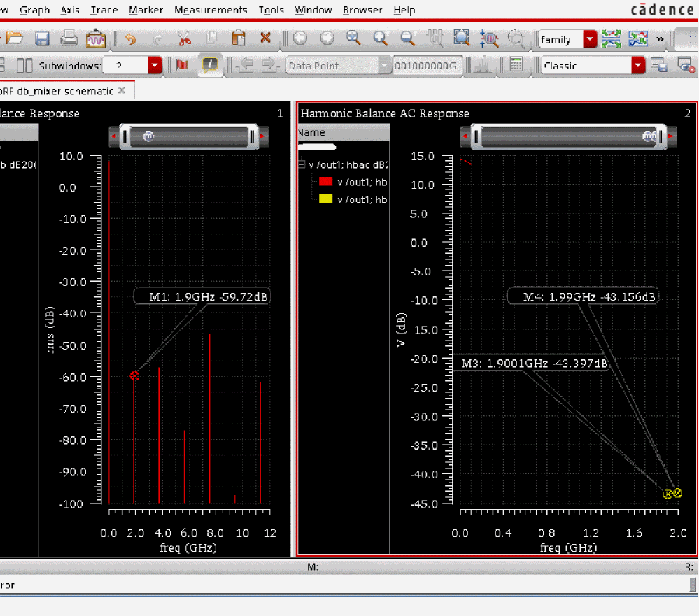Open the Measurements menu
This screenshot has width=699, height=616.
pos(211,10)
